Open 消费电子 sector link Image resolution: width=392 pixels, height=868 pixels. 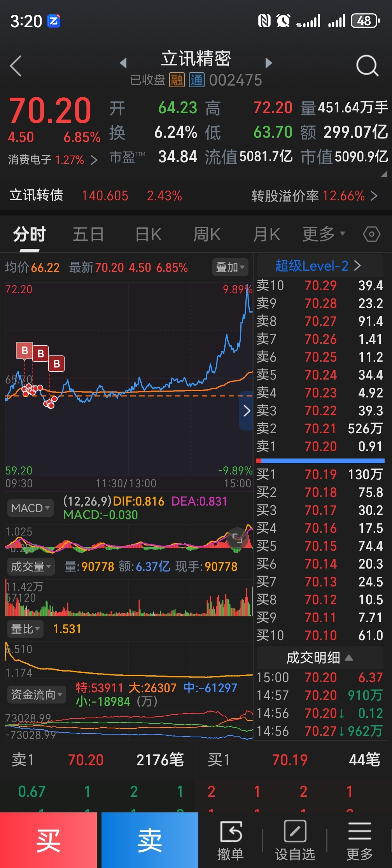point(52,159)
